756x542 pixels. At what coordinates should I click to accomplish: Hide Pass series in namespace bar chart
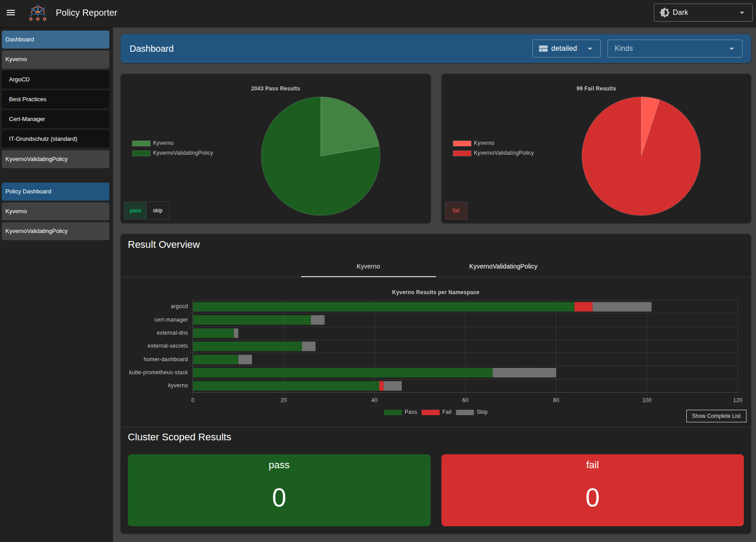click(x=400, y=412)
